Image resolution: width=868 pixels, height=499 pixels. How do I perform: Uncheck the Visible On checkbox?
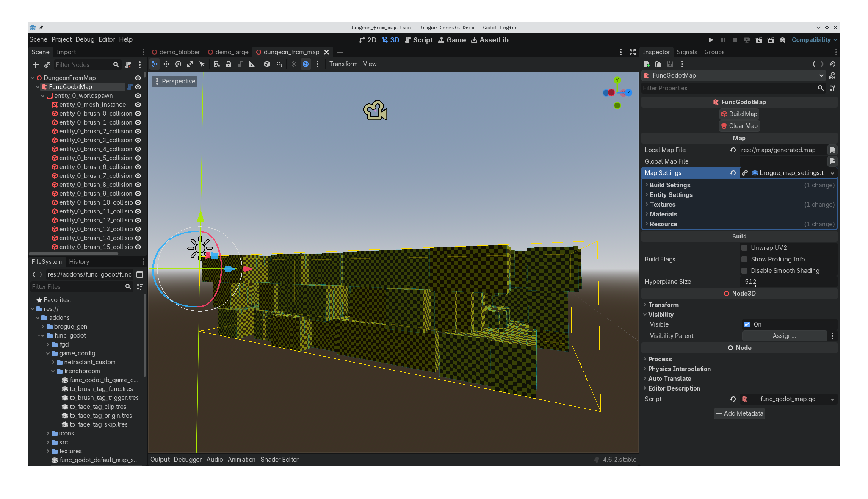coord(747,324)
